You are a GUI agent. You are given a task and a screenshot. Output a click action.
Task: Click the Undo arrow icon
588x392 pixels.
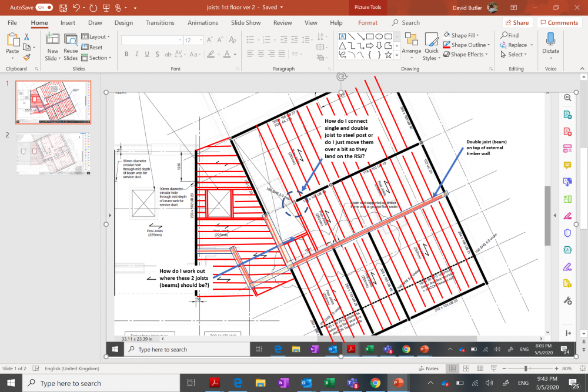pyautogui.click(x=76, y=8)
